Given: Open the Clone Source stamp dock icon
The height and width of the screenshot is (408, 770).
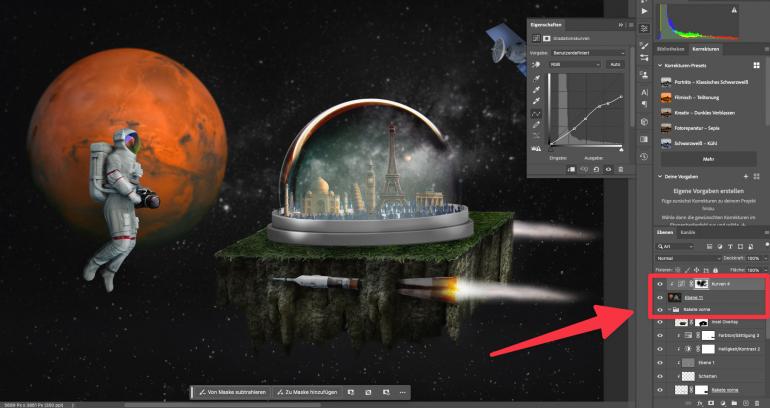Looking at the screenshot, I should (644, 75).
